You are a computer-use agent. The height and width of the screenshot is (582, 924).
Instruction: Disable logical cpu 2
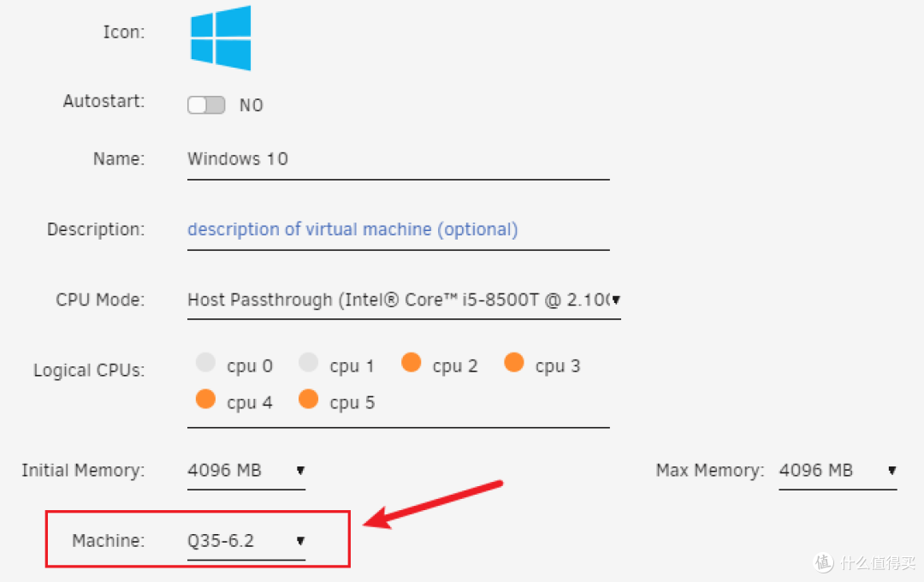click(412, 363)
